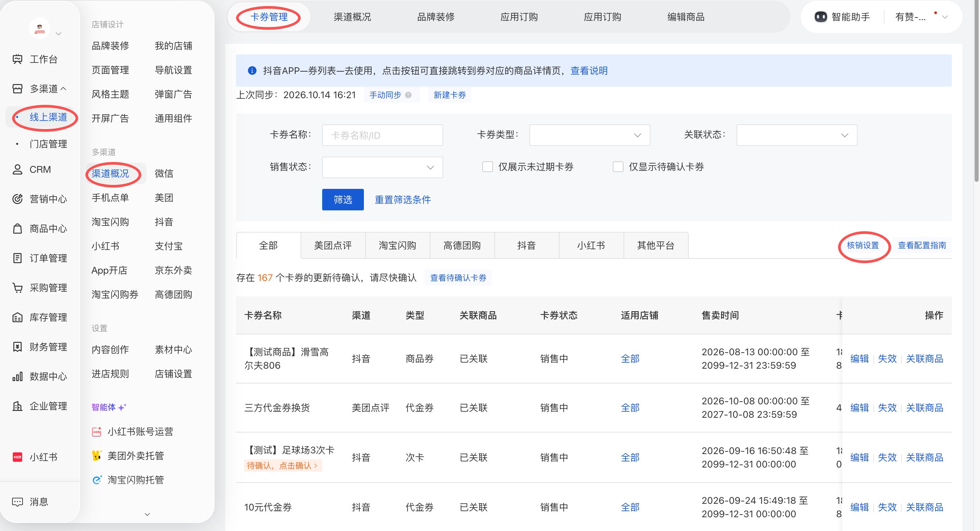This screenshot has height=531, width=980.
Task: Expand the store avatar dropdown arrow
Action: coord(59,34)
